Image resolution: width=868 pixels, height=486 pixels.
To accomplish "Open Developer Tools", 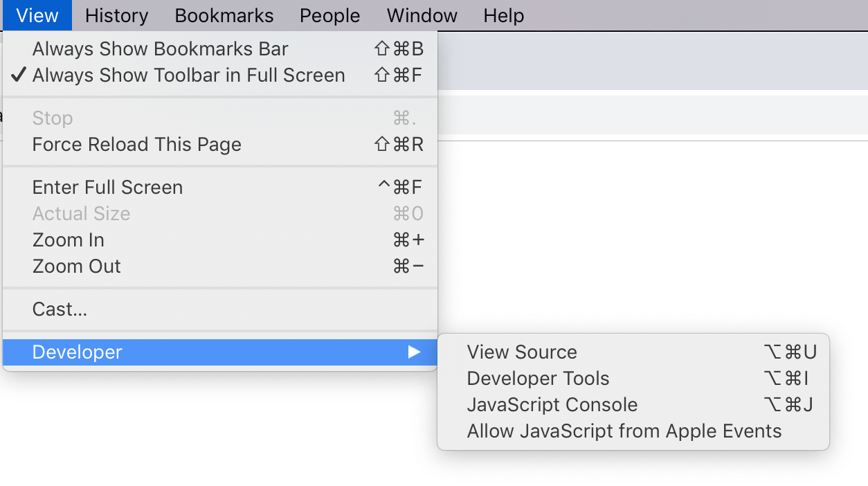I will point(538,378).
